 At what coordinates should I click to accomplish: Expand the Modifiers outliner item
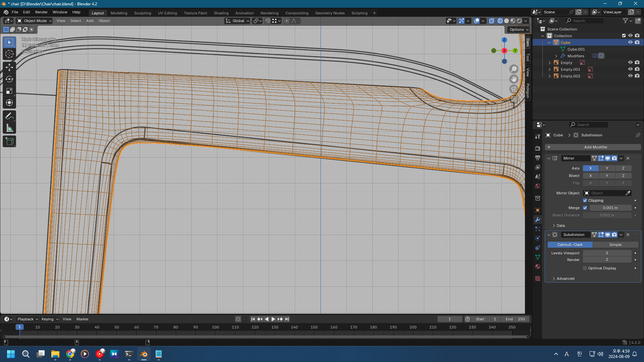coord(556,56)
